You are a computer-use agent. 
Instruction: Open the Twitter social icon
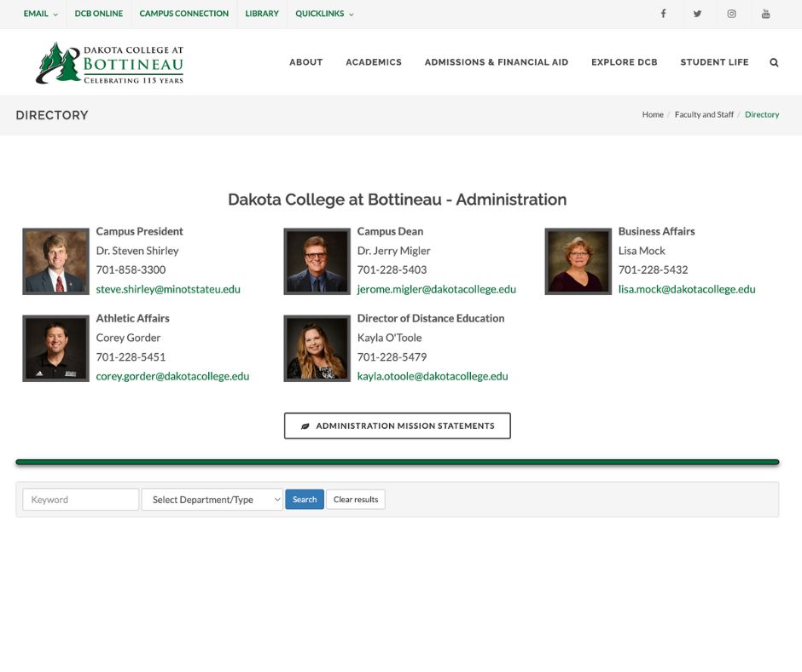697,14
